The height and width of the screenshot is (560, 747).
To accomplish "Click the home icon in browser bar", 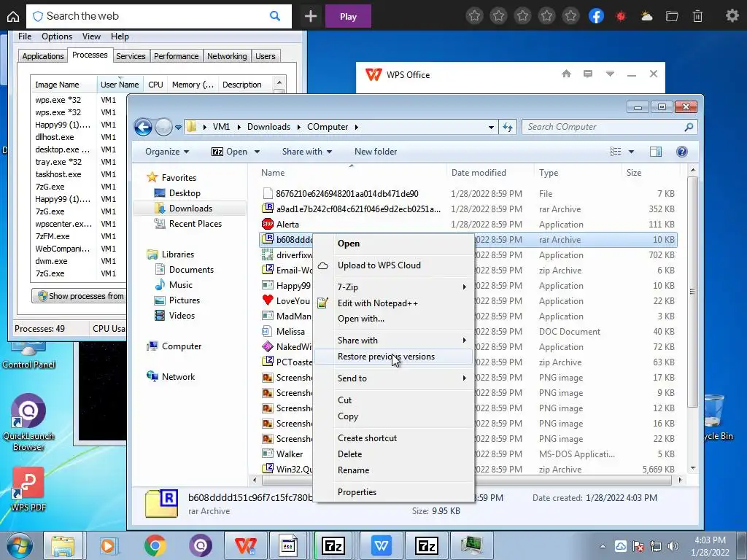I will point(13,17).
